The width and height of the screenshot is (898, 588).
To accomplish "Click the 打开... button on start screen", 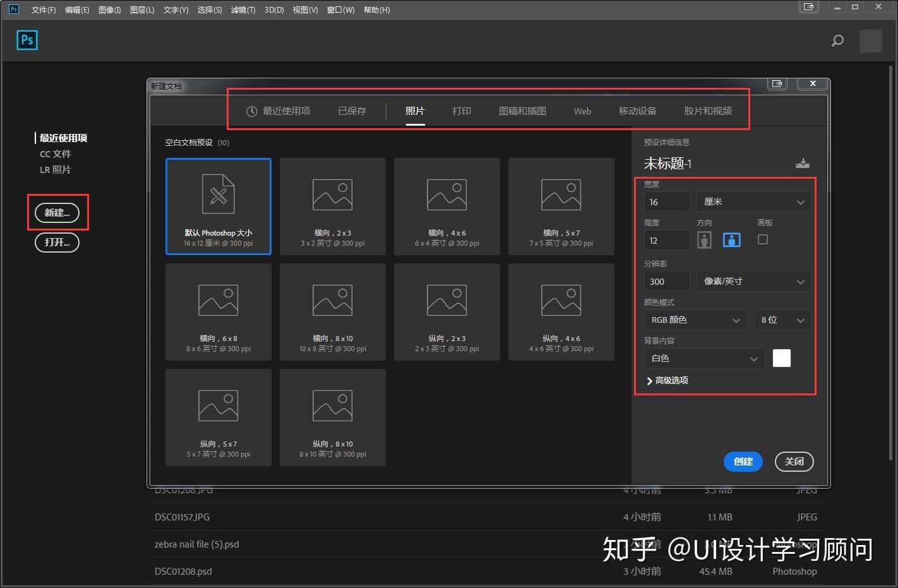I will click(x=57, y=243).
